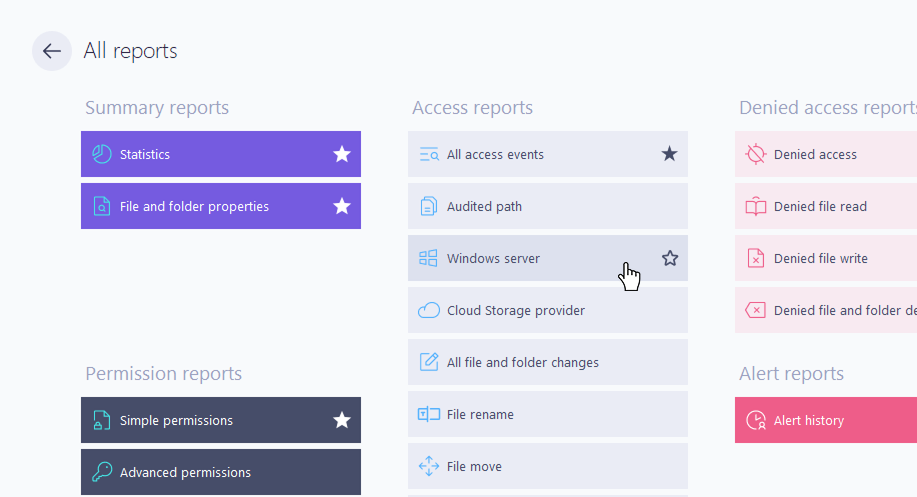
Task: Click the Denied file write icon
Action: [x=756, y=258]
